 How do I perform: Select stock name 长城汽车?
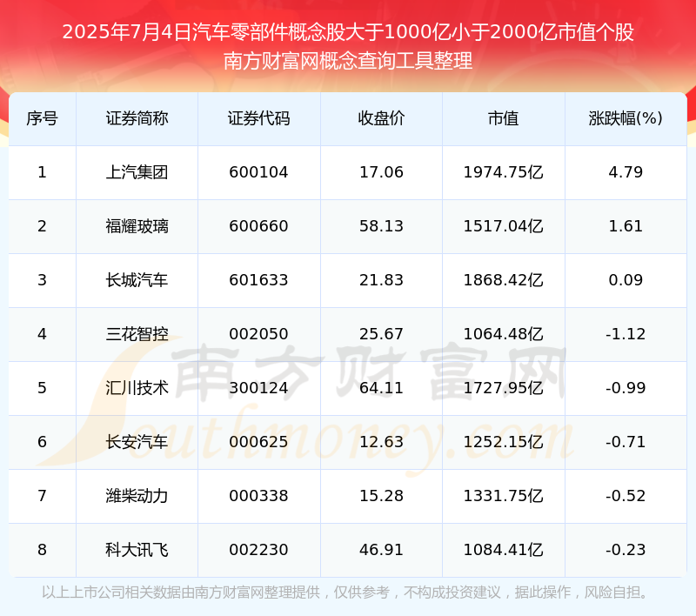click(x=137, y=280)
